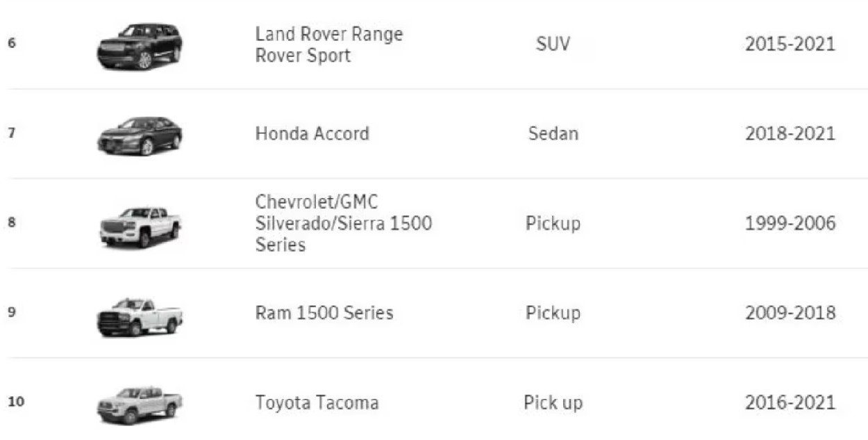
Task: Click the Silverado/Sierra pickup truck image
Action: pyautogui.click(x=140, y=227)
